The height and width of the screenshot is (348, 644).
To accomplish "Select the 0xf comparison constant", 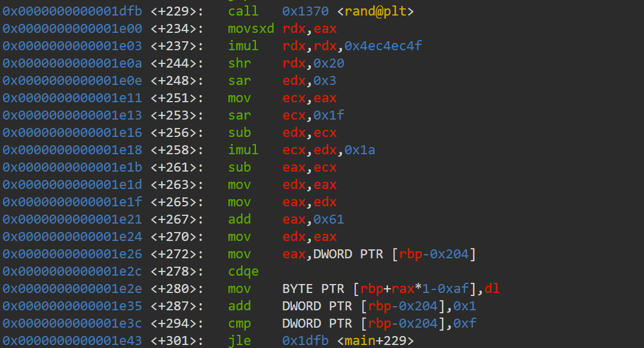I will 465,323.
